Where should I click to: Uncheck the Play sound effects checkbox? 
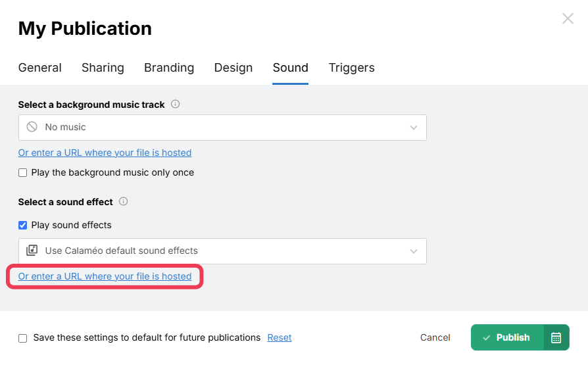23,225
